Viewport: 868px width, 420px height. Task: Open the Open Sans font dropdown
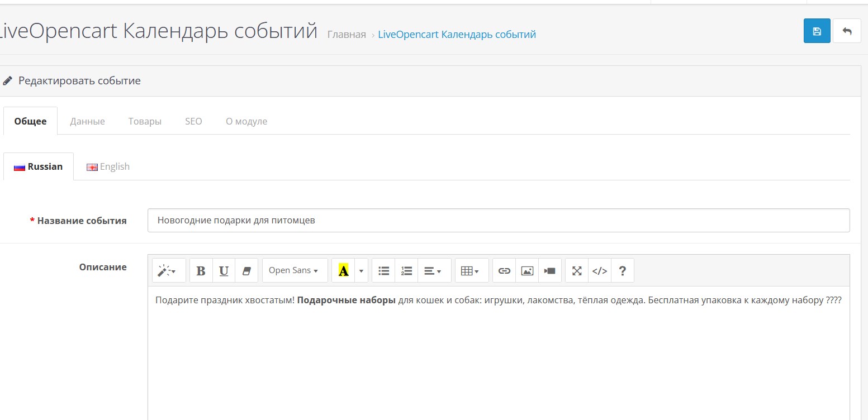293,271
